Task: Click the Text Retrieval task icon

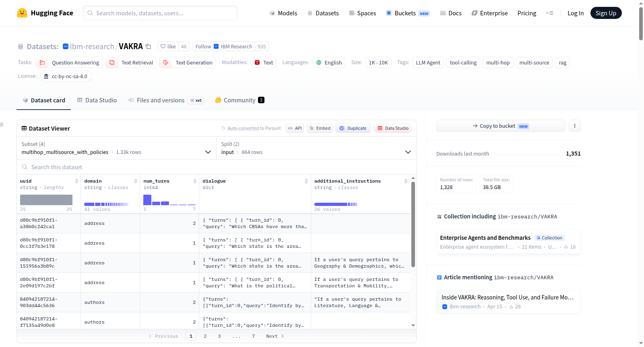Action: pyautogui.click(x=112, y=62)
